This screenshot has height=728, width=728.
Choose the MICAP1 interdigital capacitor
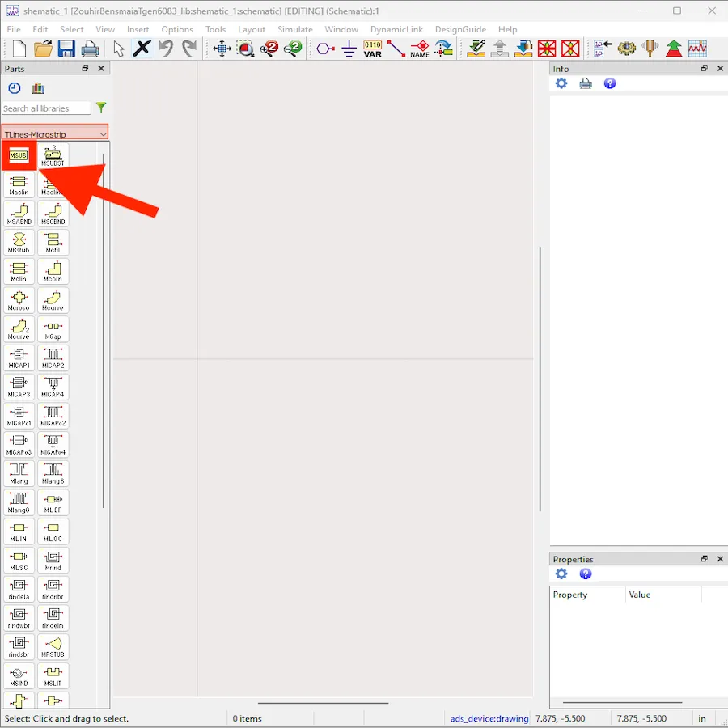(19, 358)
